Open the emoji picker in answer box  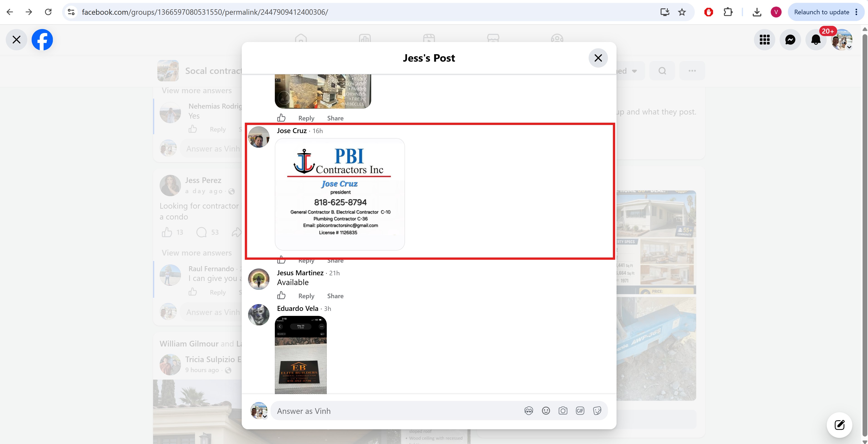(x=546, y=411)
